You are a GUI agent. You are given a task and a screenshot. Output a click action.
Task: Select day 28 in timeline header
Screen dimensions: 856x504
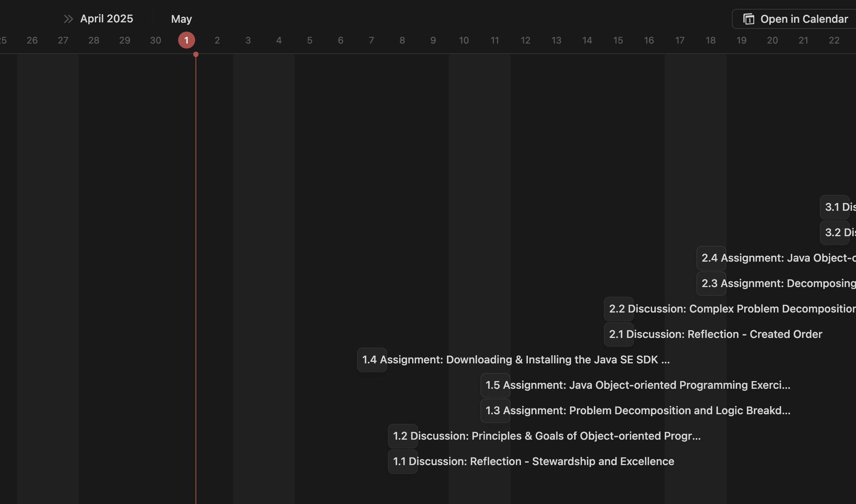[x=94, y=40]
